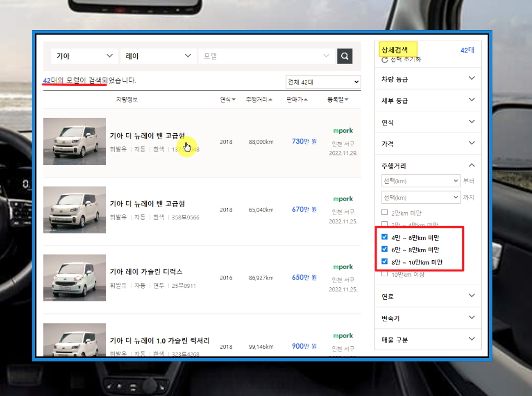Click the 650만 원 price
This screenshot has height=396, width=532.
click(x=304, y=277)
